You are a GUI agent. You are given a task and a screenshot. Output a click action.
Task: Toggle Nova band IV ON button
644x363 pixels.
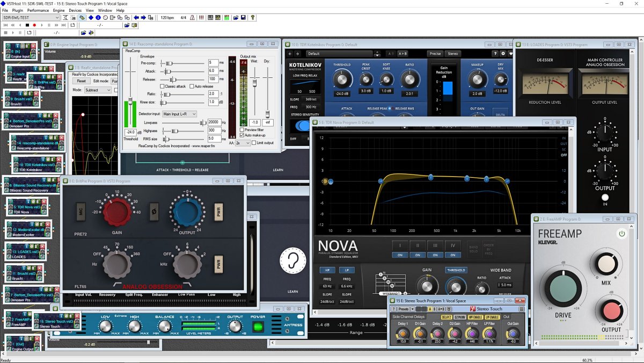452,255
